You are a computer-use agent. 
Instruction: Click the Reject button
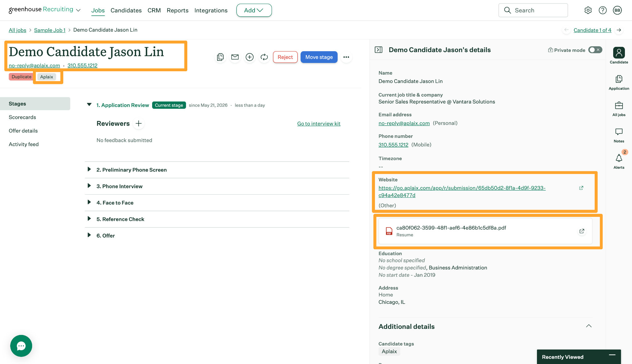coord(285,57)
